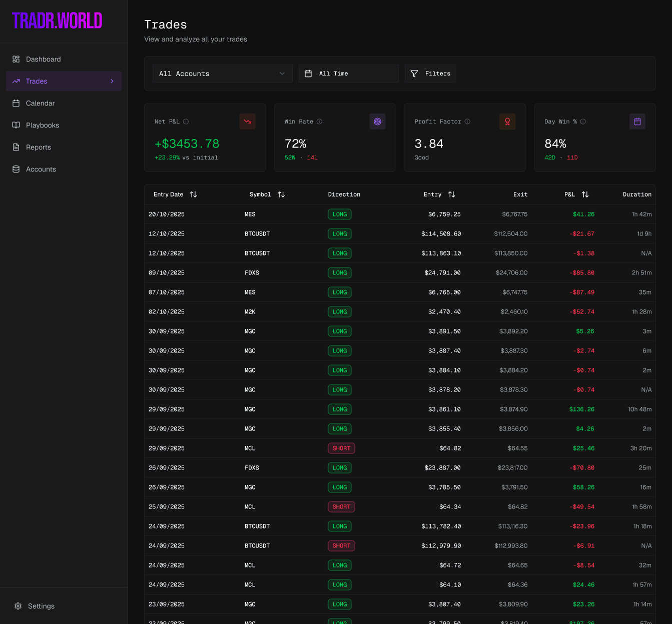672x624 pixels.
Task: Click SHORT badge on 25/09/2025 MCL trade
Action: tap(341, 506)
